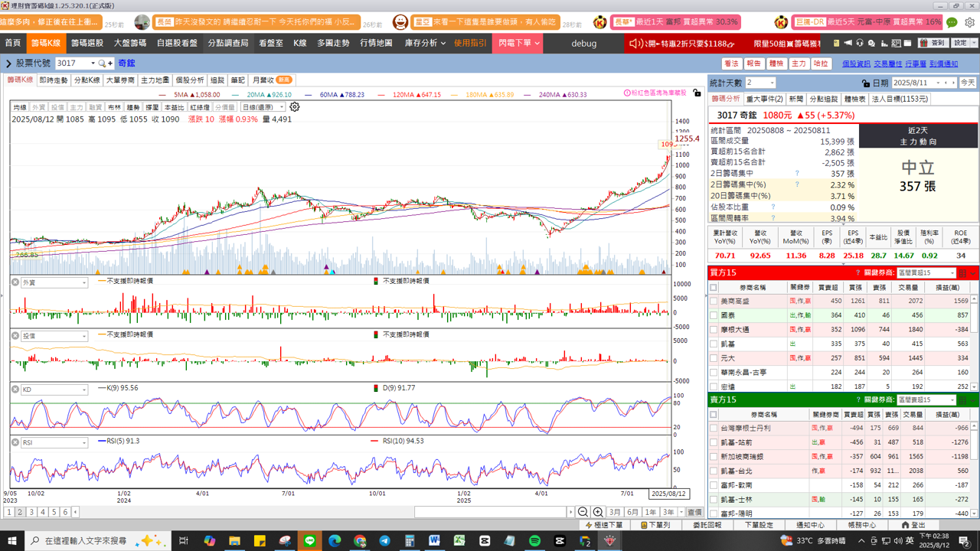Click the Windows Start button
Screen dimensions: 980x551
(x=13, y=541)
